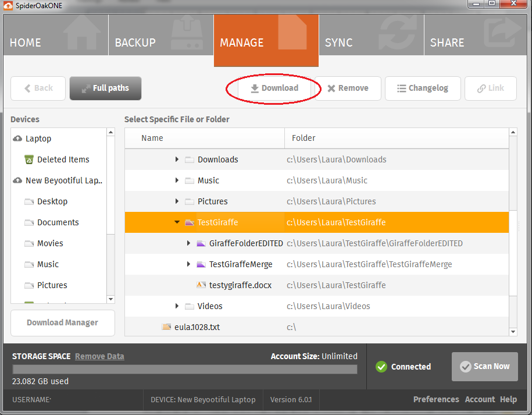Close the SpiderOakONE window
Screen dimensions: 532x415
(x=513, y=3)
